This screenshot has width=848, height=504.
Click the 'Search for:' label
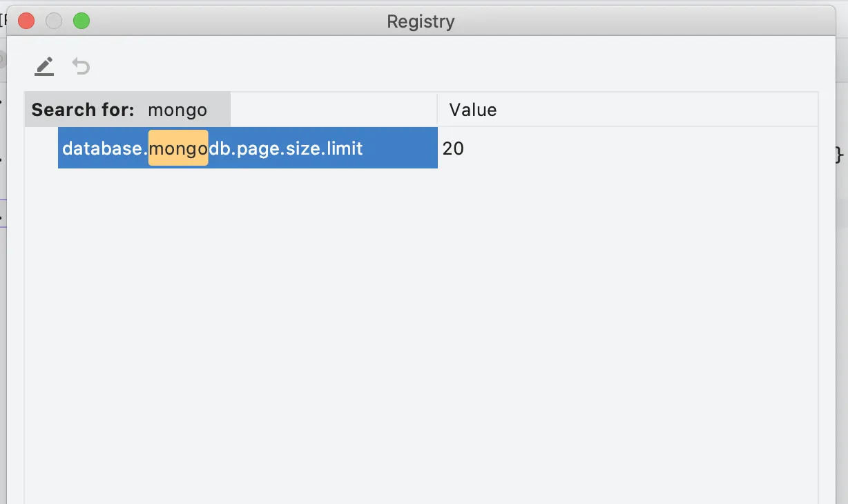tap(83, 110)
